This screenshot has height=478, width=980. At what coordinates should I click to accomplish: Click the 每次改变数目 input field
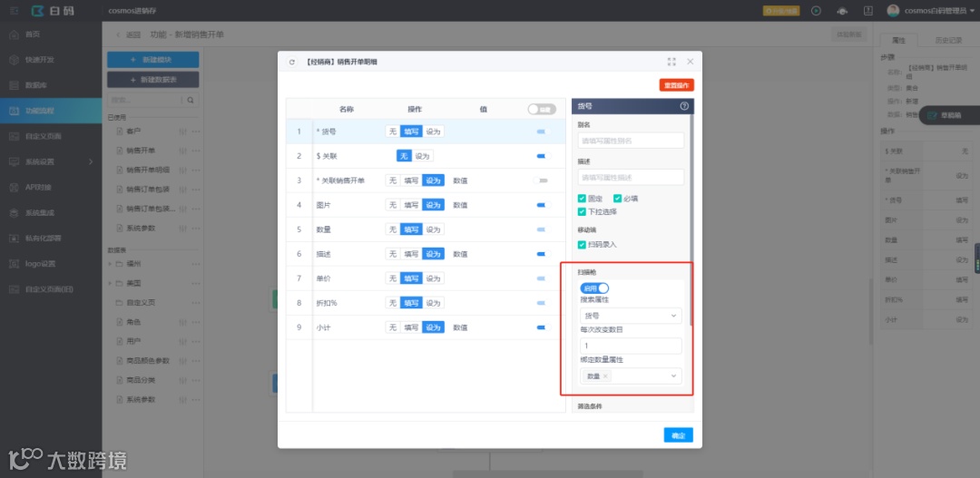[631, 346]
